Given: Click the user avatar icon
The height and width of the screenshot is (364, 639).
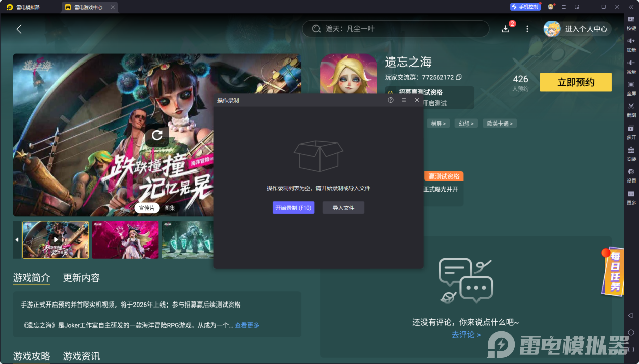Looking at the screenshot, I should [552, 29].
